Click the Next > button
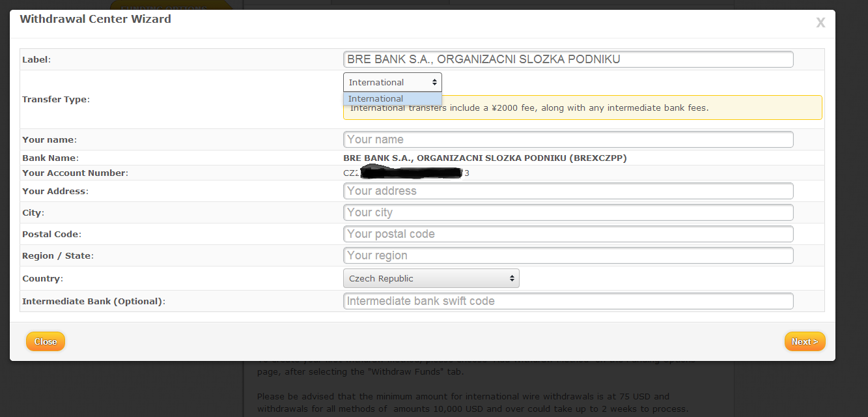The image size is (868, 417). (805, 341)
